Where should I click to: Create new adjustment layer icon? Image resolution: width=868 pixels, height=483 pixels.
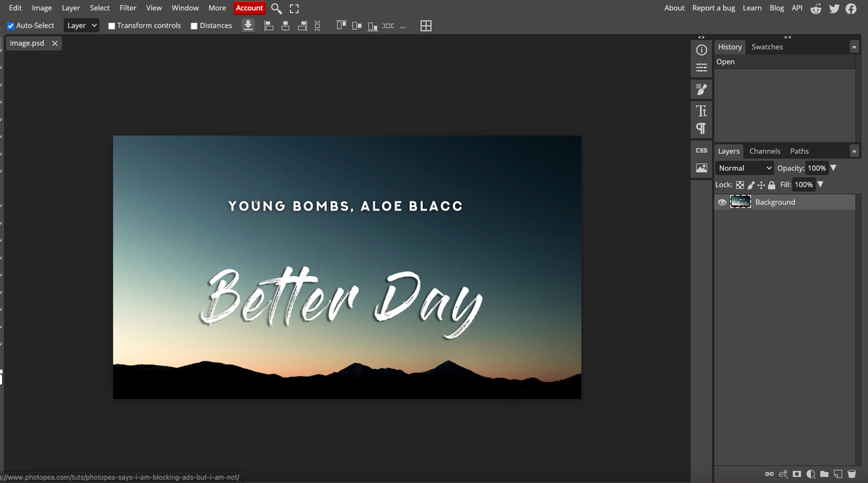[810, 474]
